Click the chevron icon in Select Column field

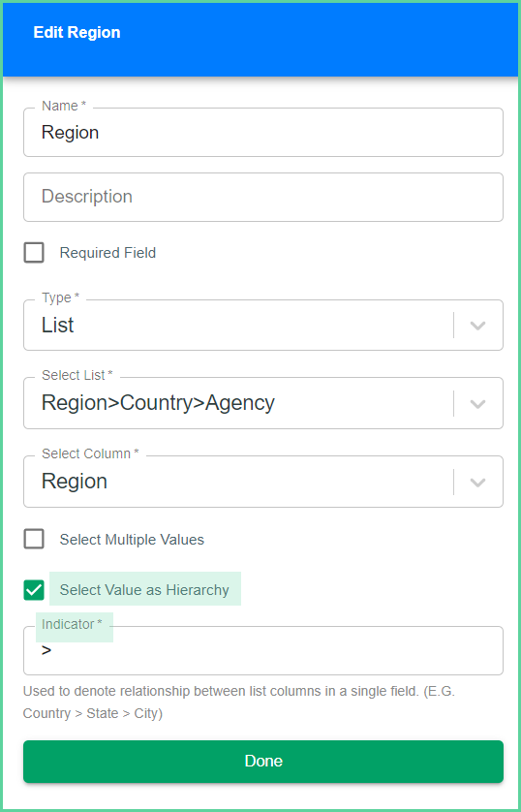(x=477, y=483)
